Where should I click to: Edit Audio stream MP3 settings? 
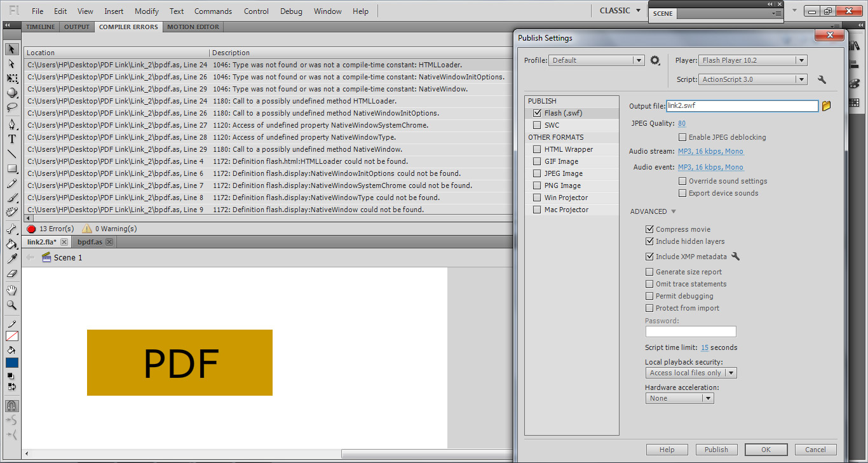710,151
